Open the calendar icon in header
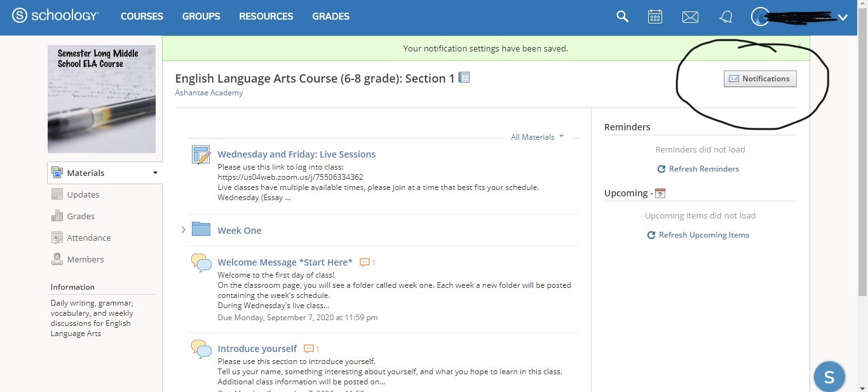The width and height of the screenshot is (868, 392). point(655,17)
